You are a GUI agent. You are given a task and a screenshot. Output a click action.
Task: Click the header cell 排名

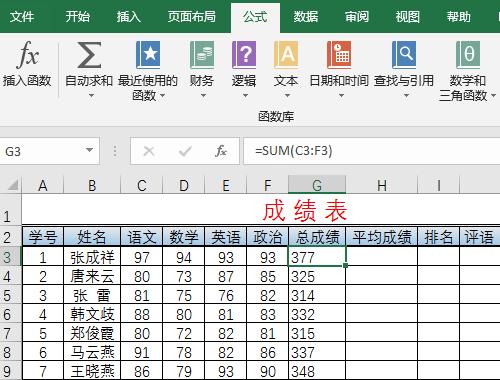(439, 237)
